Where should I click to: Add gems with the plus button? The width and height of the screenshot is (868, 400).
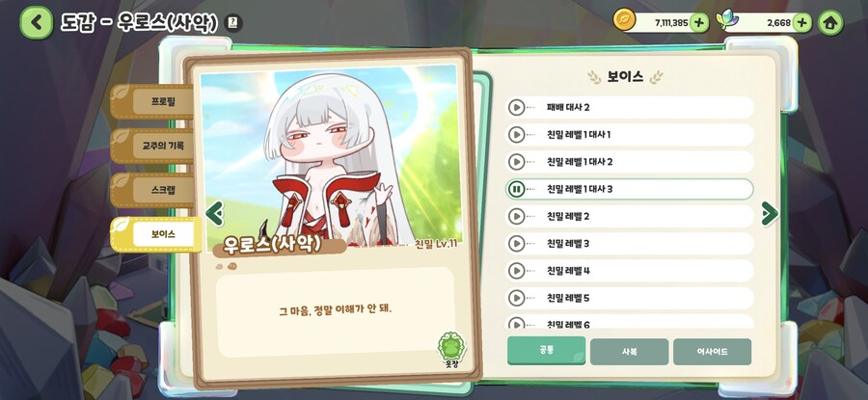(802, 23)
